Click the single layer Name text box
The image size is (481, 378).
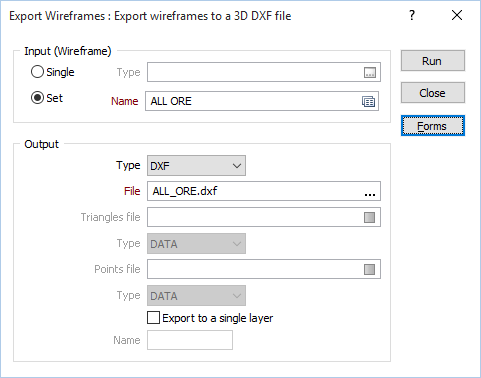[190, 340]
